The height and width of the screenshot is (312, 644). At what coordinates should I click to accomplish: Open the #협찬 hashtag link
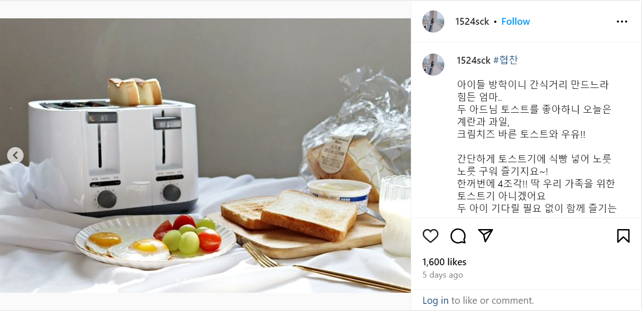[505, 60]
